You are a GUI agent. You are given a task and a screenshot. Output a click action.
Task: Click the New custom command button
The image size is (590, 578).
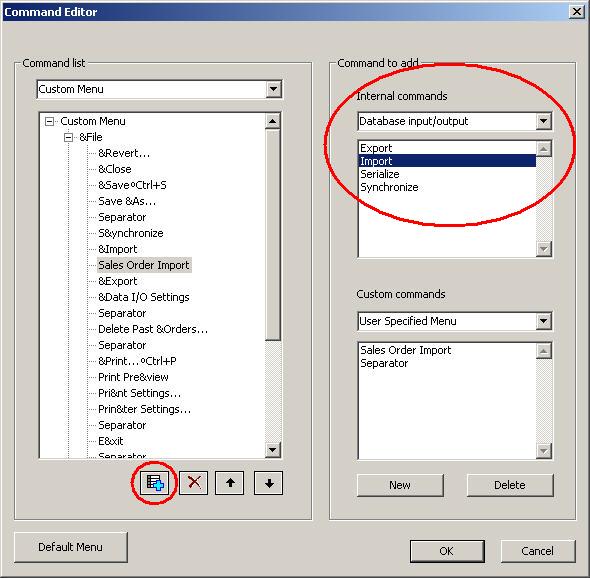400,485
